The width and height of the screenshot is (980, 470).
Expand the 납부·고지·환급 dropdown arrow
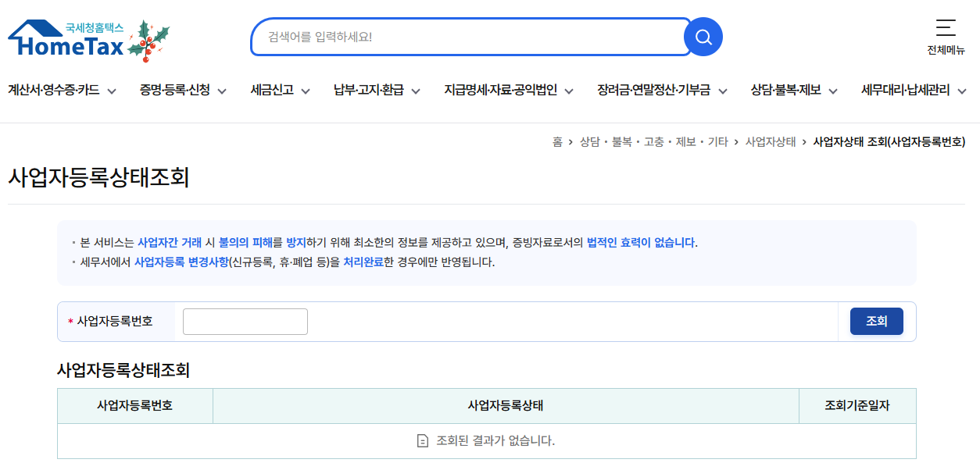(416, 91)
